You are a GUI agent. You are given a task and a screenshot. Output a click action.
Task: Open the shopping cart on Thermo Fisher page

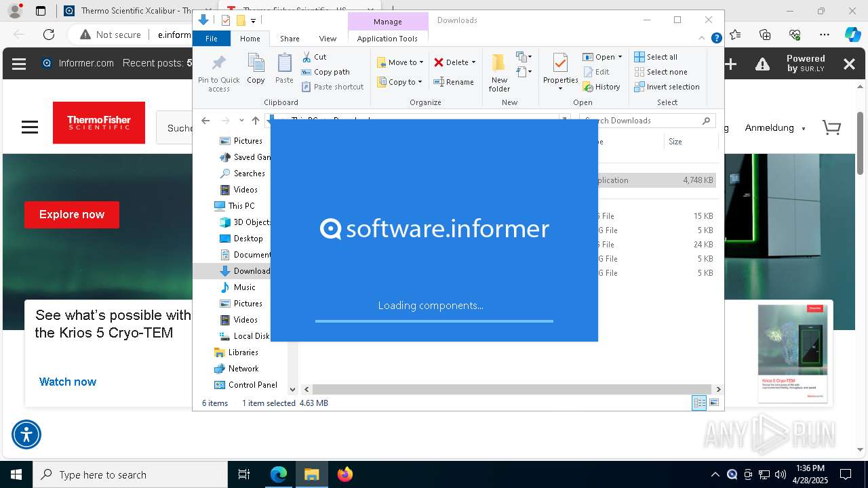(831, 127)
